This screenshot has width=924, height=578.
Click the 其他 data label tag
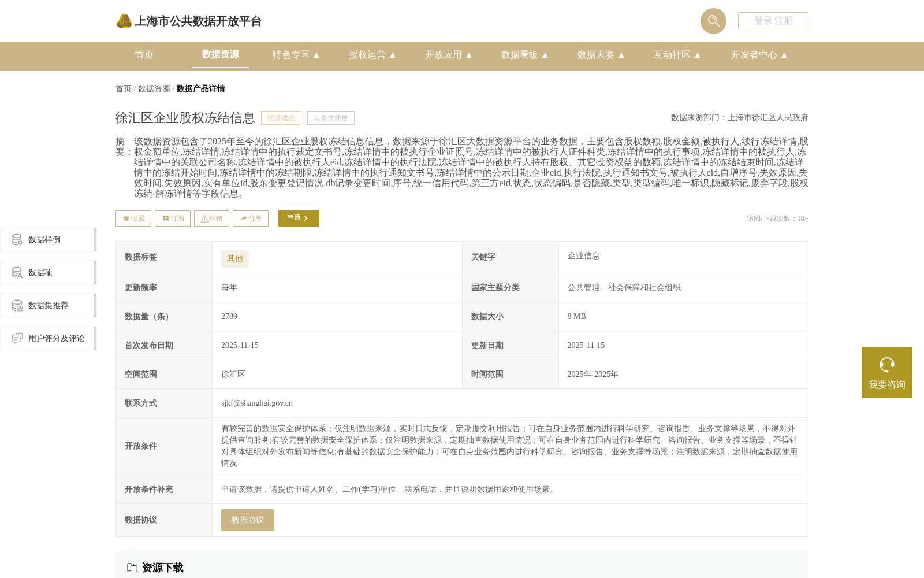tap(235, 259)
